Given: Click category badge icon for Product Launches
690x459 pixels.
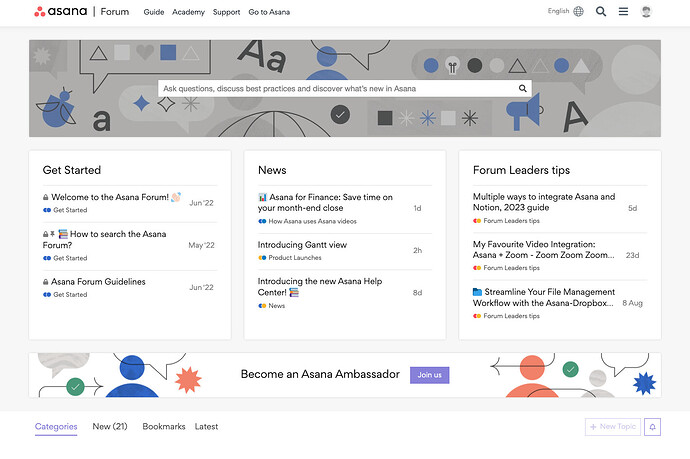Looking at the screenshot, I should click(262, 258).
